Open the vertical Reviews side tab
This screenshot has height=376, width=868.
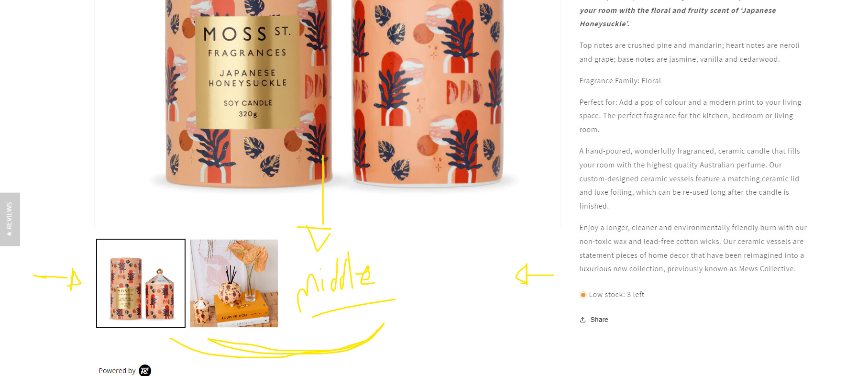click(x=10, y=220)
